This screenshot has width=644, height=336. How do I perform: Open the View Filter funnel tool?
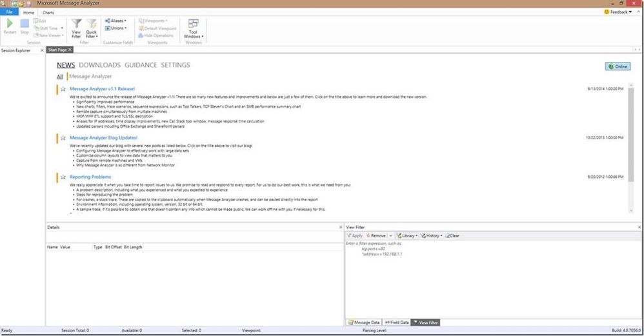(76, 28)
